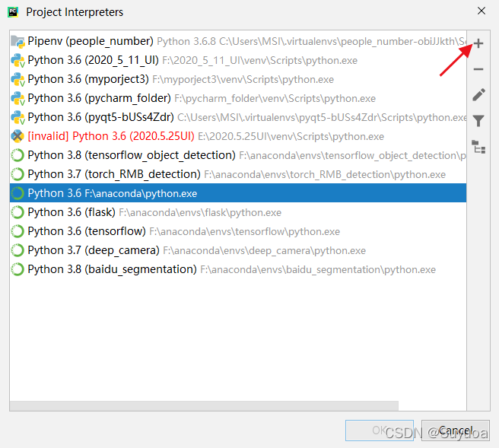The image size is (499, 448).
Task: Select Python 3.8 (tensorflow_object_detection) interpreter
Action: click(x=131, y=155)
